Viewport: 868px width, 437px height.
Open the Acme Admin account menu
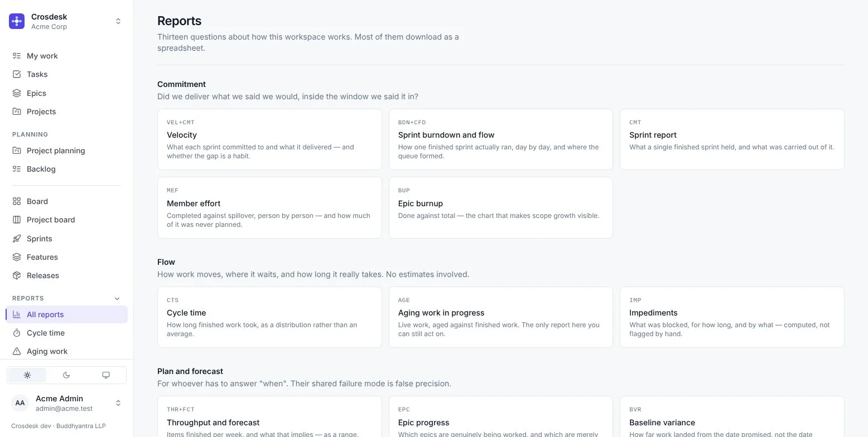pos(66,403)
